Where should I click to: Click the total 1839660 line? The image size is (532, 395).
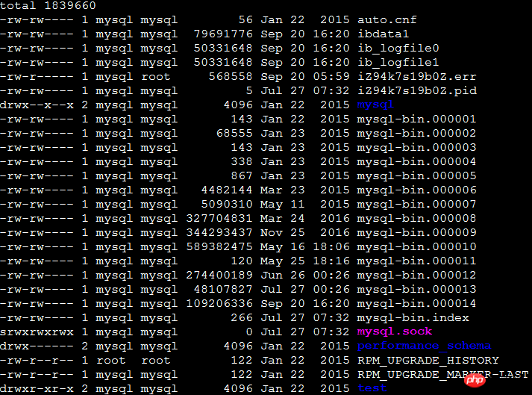click(48, 5)
